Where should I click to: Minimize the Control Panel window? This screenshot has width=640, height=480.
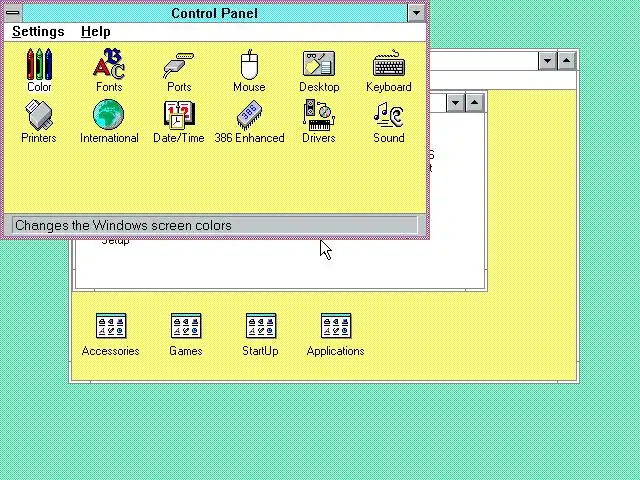(x=416, y=13)
